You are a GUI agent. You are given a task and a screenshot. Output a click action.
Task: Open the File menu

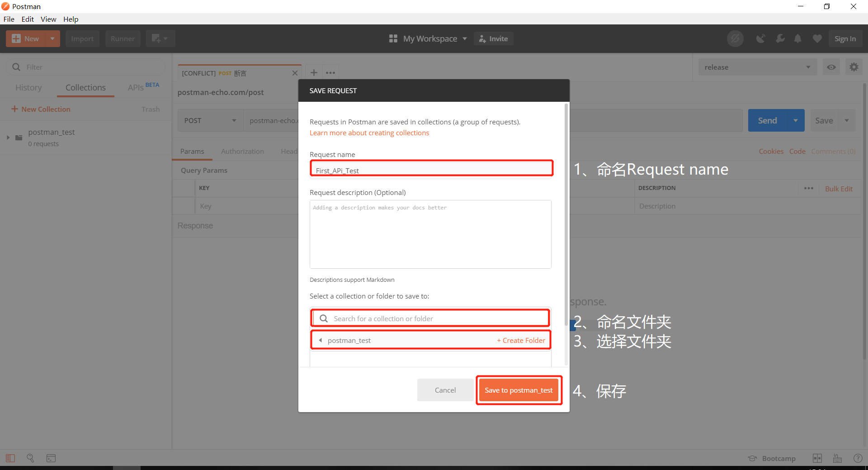point(9,19)
